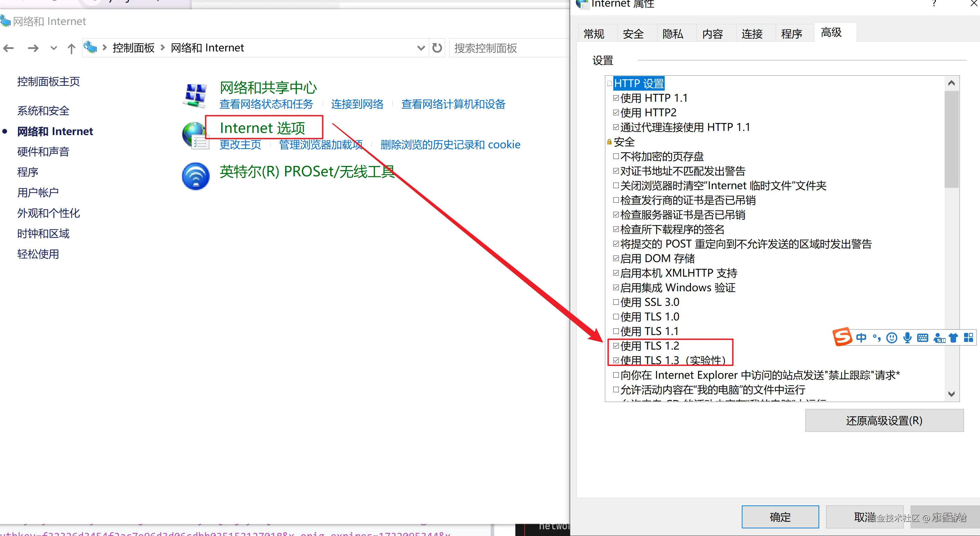Click the Network and Sharing Center icon
The height and width of the screenshot is (536, 980).
(x=196, y=95)
